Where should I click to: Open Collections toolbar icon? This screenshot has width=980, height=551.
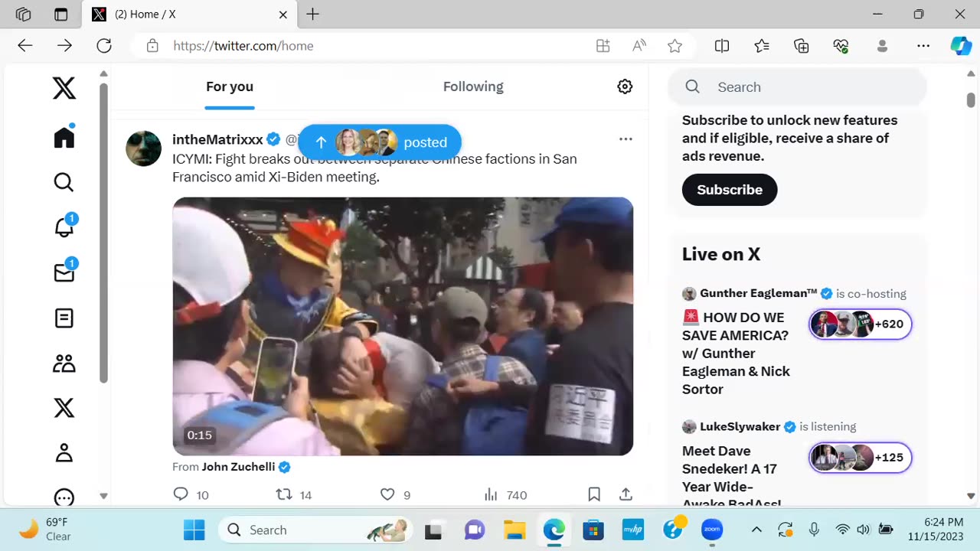[x=802, y=46]
